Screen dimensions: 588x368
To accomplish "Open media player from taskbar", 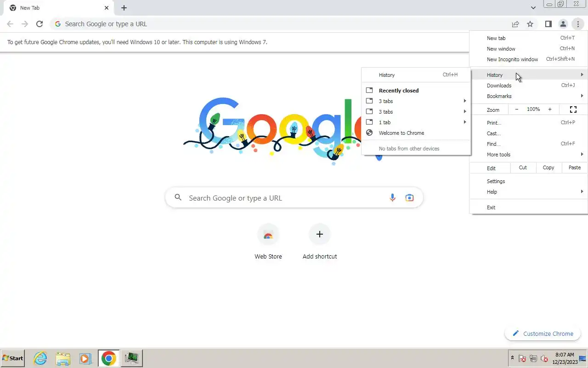I will [x=85, y=358].
